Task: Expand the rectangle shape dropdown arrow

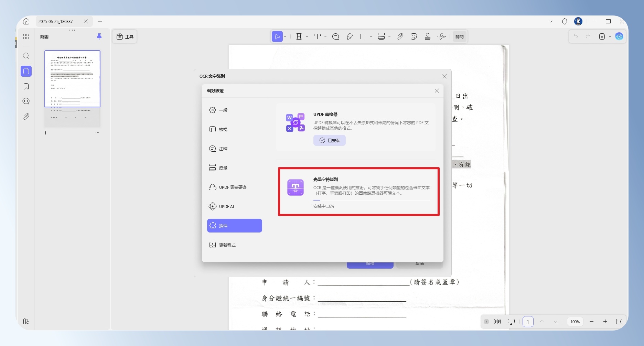Action: coord(371,36)
